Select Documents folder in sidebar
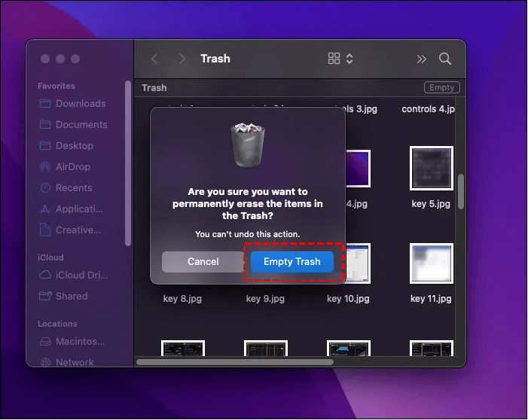The image size is (528, 420). click(x=81, y=125)
